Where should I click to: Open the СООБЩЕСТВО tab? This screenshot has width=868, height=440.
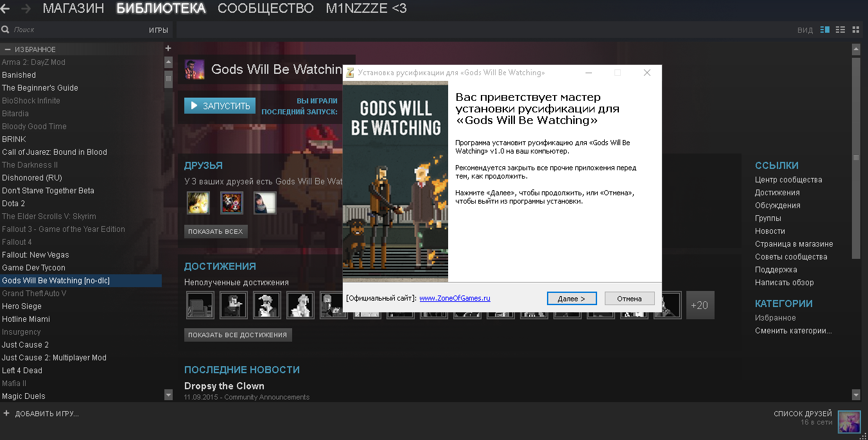point(266,8)
